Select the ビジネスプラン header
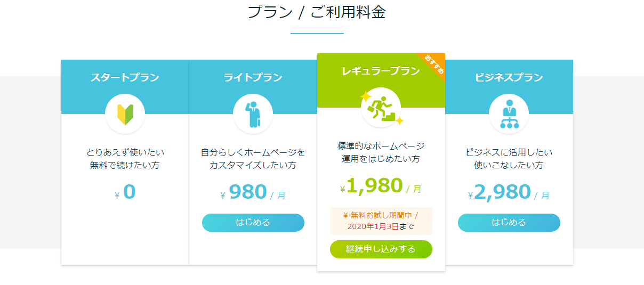 (x=509, y=77)
